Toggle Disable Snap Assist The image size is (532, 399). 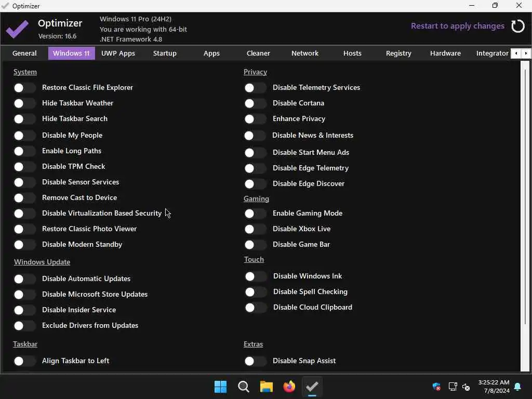point(256,362)
